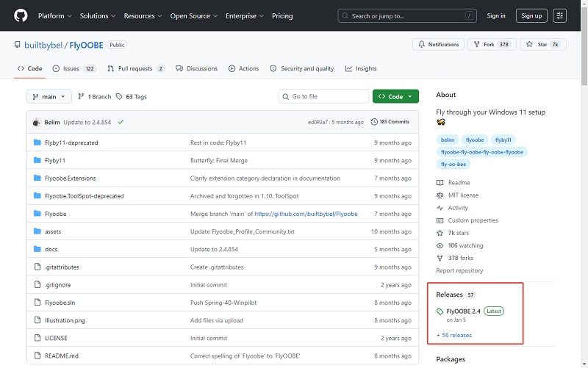Screen dimensions: 588x368
Task: Open the Flyoobe.ToolSpot-deprecated folder
Action: click(85, 196)
